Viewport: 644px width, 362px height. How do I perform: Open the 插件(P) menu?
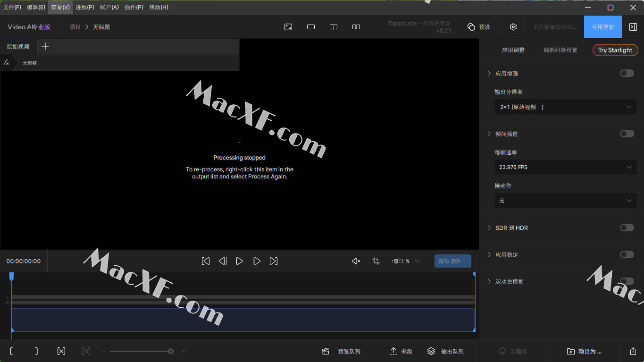[x=134, y=7]
